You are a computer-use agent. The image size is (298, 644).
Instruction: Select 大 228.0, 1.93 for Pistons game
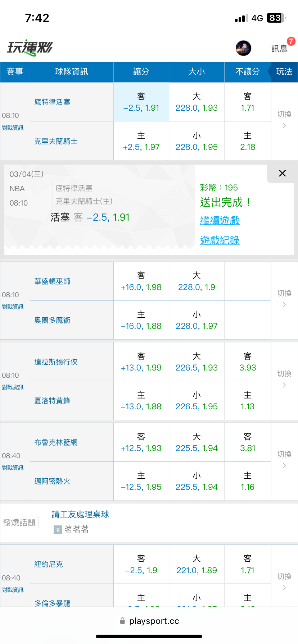(x=197, y=102)
